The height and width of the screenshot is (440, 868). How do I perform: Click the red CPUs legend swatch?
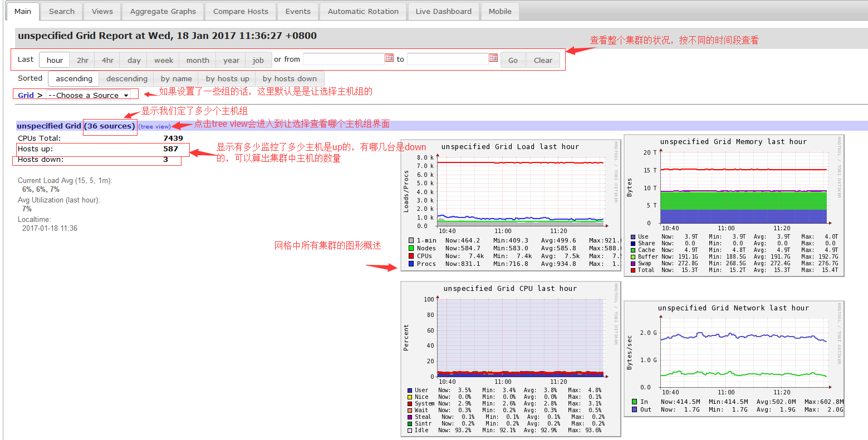[x=411, y=256]
